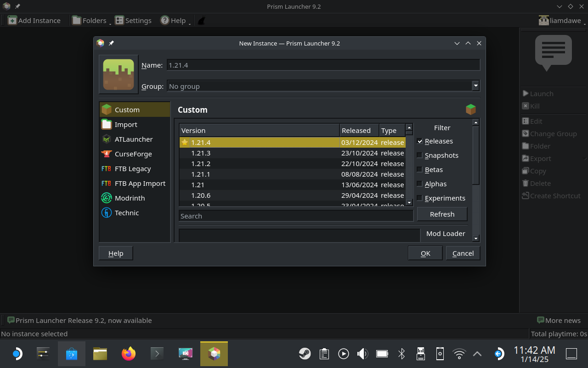
Task: Enable the Snapshots filter checkbox
Action: coord(420,155)
